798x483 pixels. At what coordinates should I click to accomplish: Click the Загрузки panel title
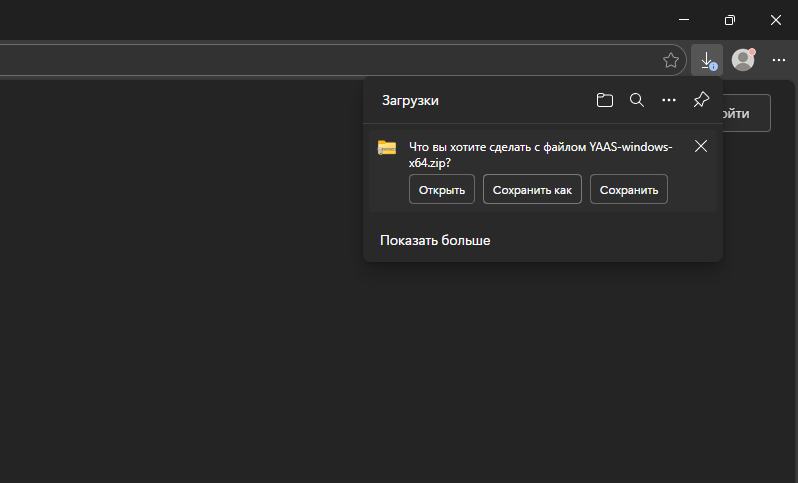(410, 100)
